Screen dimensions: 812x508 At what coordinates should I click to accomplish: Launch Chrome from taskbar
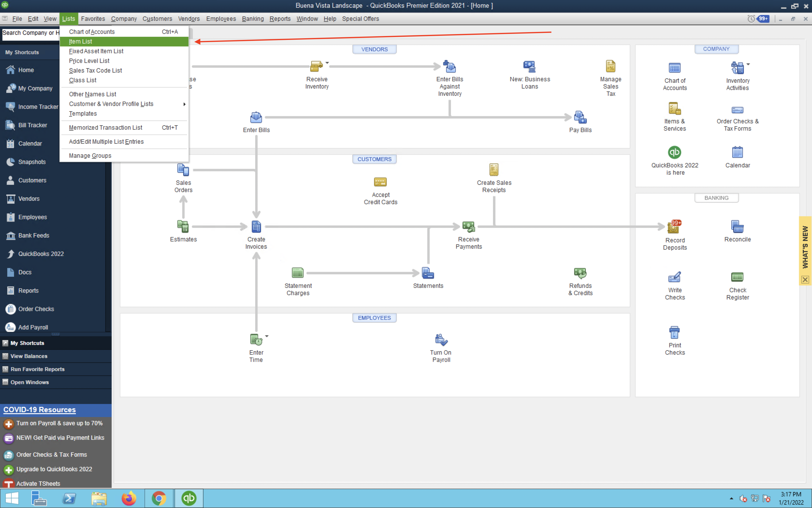click(159, 498)
